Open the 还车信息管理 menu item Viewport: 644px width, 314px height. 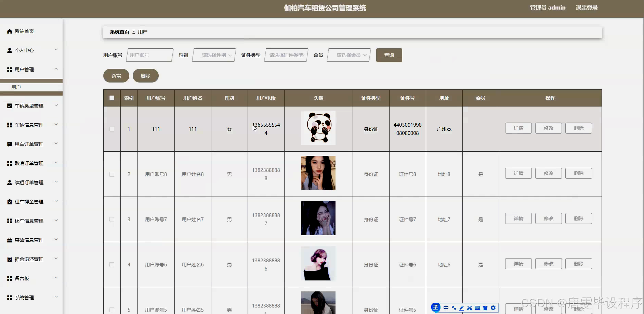pyautogui.click(x=31, y=221)
